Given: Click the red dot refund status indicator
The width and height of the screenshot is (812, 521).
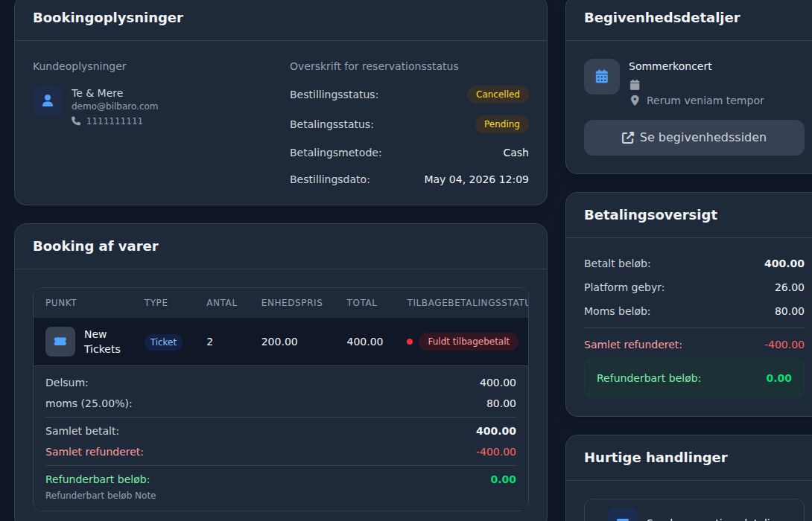Looking at the screenshot, I should 410,342.
